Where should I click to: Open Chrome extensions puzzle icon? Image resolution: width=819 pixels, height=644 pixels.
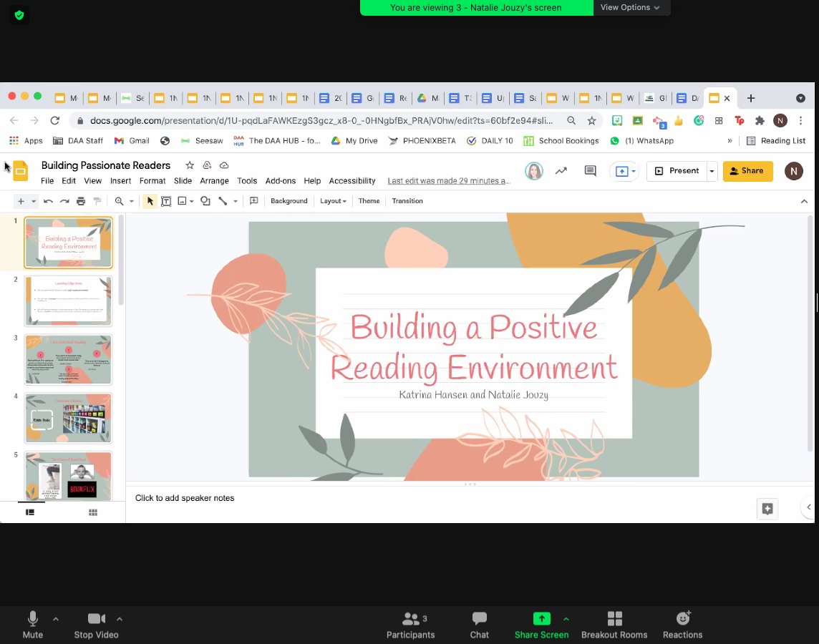click(760, 120)
